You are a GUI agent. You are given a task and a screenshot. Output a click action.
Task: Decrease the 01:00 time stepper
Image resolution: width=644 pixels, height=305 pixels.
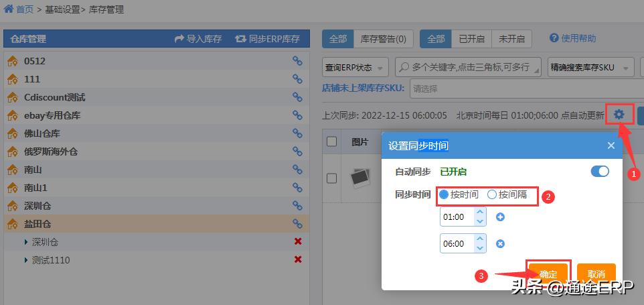[x=479, y=221]
